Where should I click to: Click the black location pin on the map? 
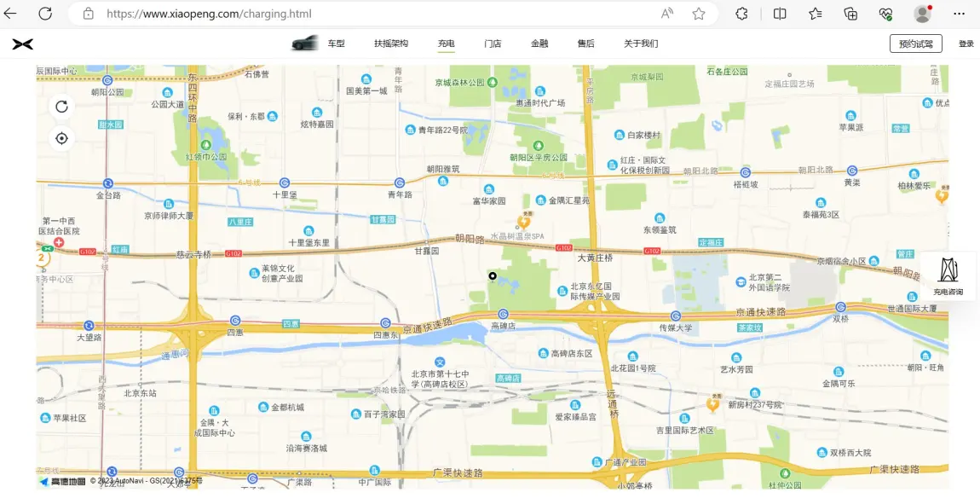493,276
